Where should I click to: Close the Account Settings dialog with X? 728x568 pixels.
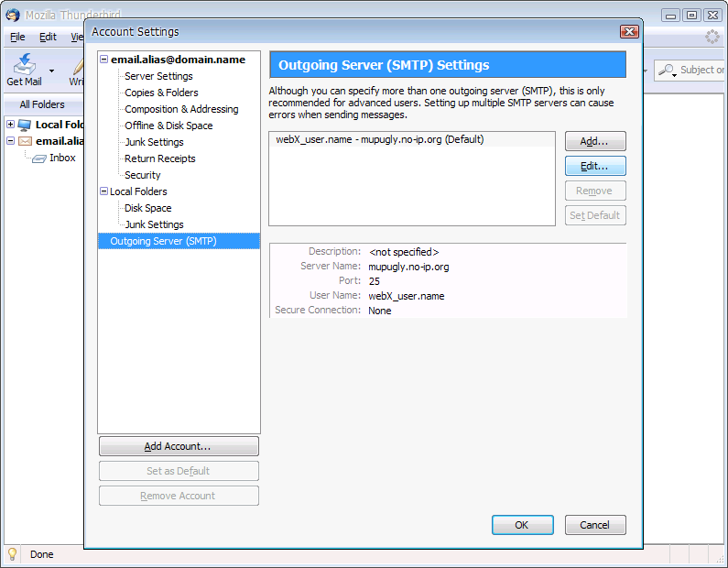point(628,32)
